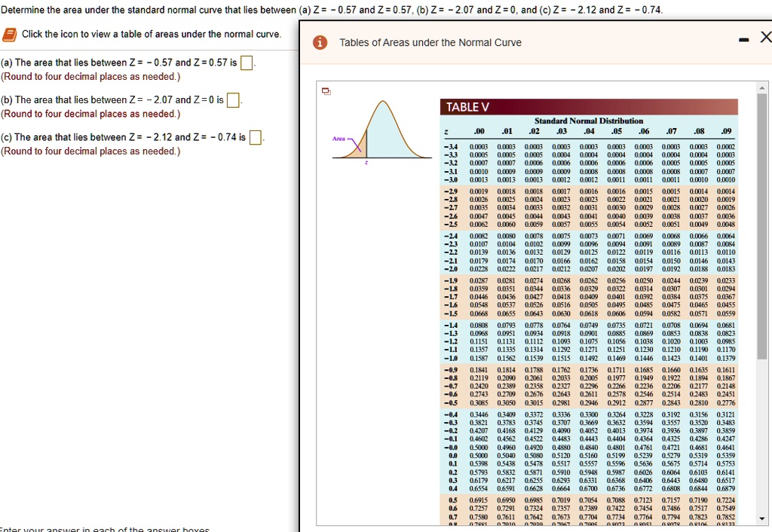The height and width of the screenshot is (532, 772).
Task: Click the .04 column header
Action: tap(589, 131)
